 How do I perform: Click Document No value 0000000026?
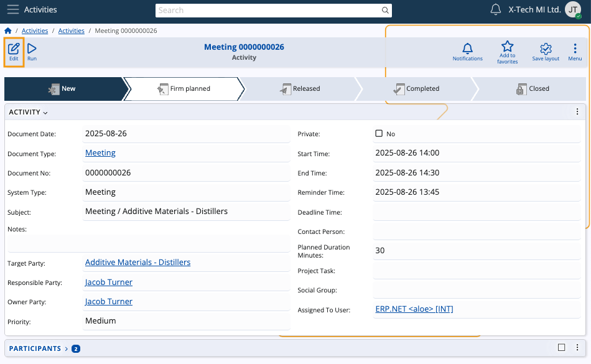[x=108, y=172]
